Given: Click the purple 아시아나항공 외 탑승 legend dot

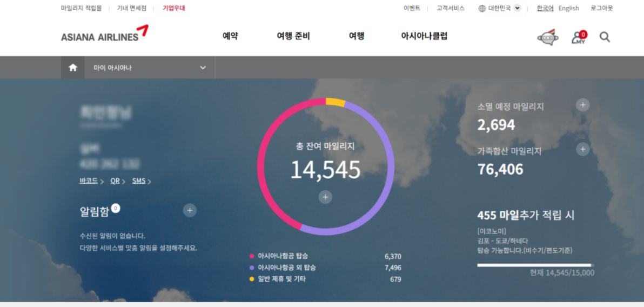Looking at the screenshot, I should (252, 268).
